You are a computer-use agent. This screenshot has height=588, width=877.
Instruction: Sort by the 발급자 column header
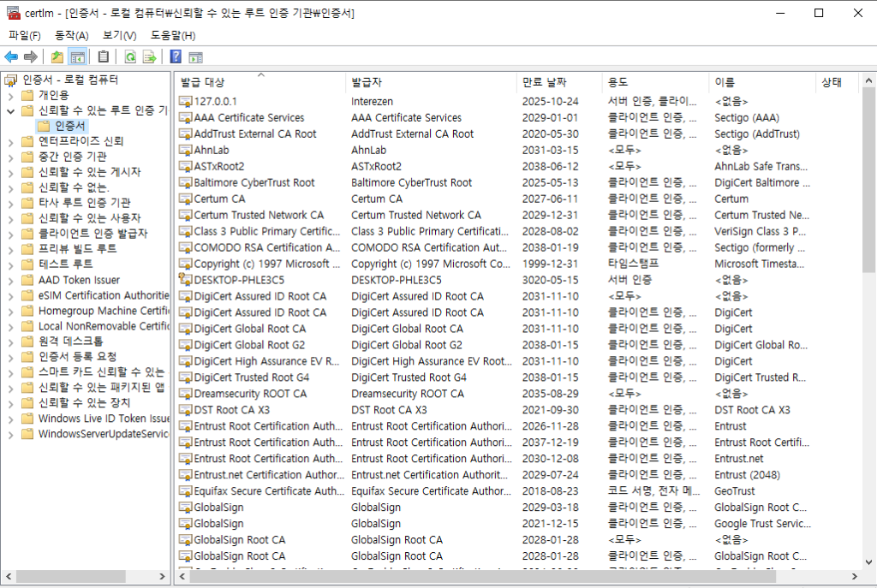432,82
